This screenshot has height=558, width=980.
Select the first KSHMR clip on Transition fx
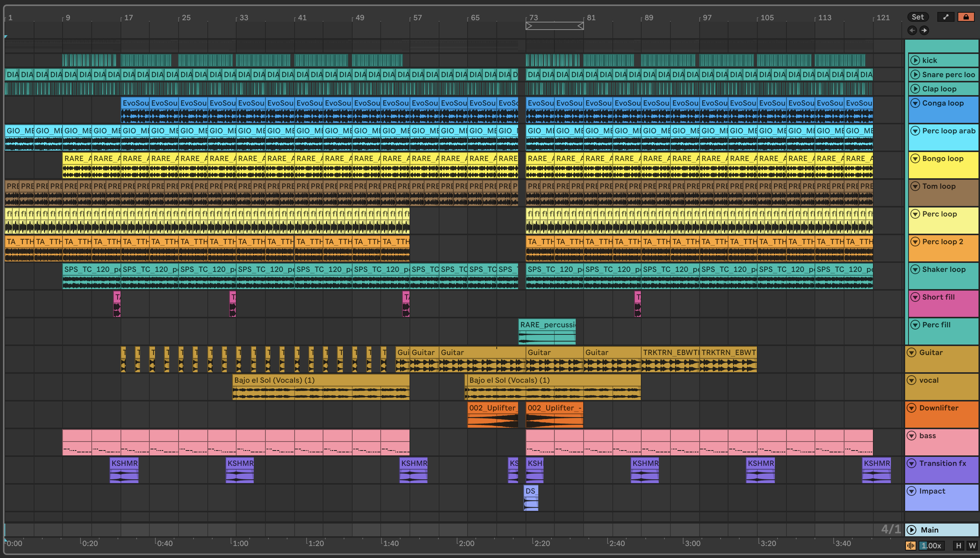coord(124,470)
